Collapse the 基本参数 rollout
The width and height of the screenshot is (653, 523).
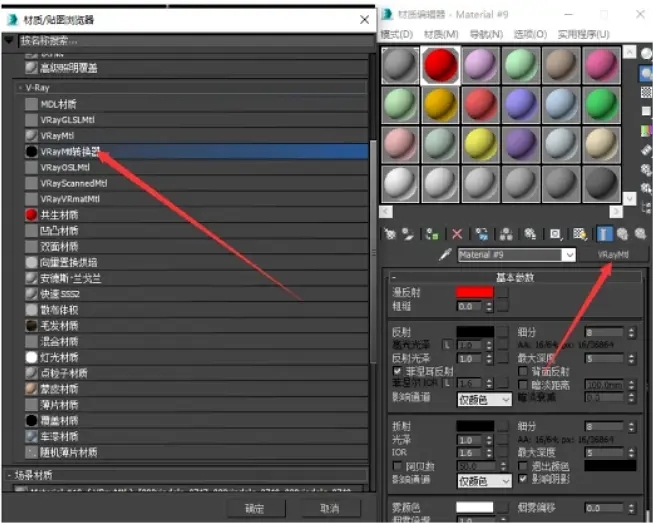[394, 277]
